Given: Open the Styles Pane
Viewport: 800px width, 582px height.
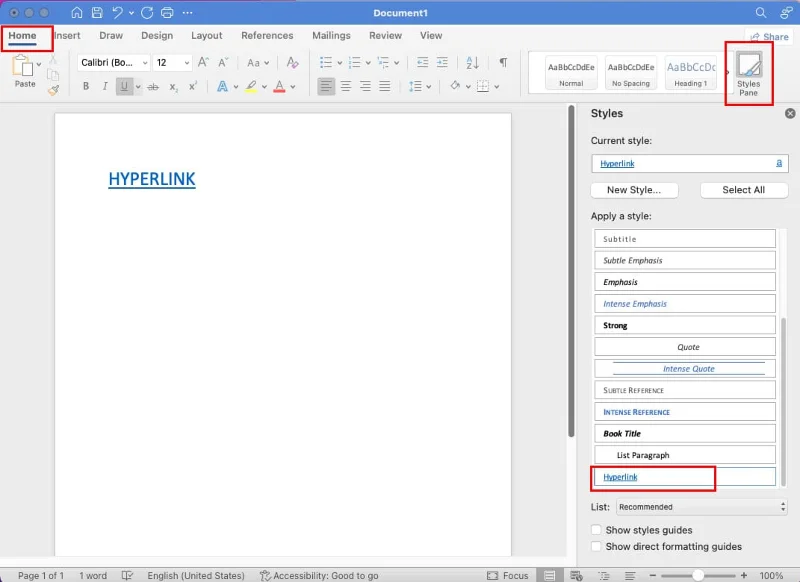Looking at the screenshot, I should point(748,74).
